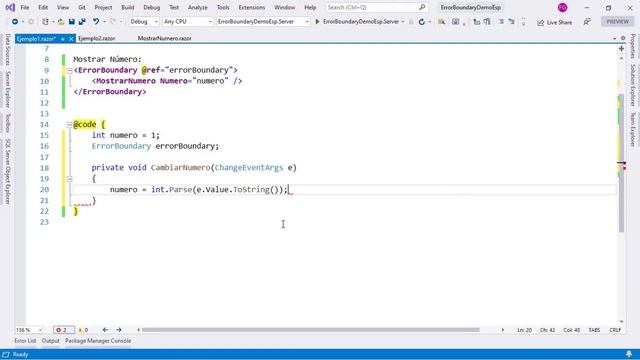Open notifications with the status bar bell icon
This screenshot has width=640, height=360.
click(629, 354)
